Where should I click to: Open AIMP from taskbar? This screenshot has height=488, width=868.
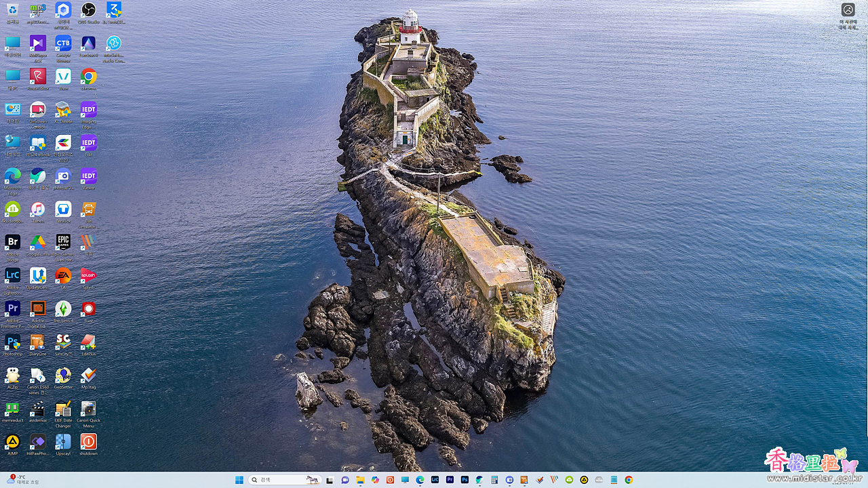[x=584, y=480]
